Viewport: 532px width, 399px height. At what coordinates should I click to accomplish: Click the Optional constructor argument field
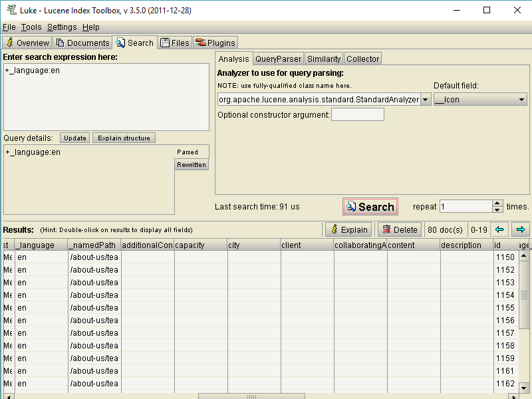(358, 114)
